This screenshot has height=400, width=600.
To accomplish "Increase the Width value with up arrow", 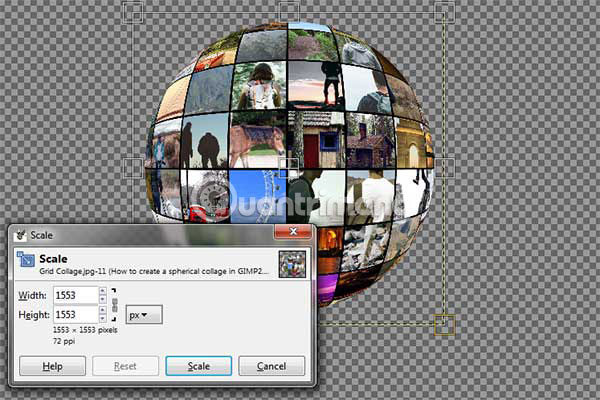I will click(x=103, y=291).
